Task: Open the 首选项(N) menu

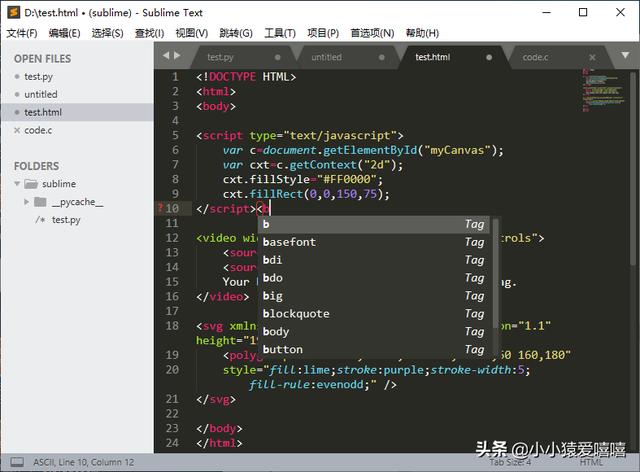Action: [372, 33]
